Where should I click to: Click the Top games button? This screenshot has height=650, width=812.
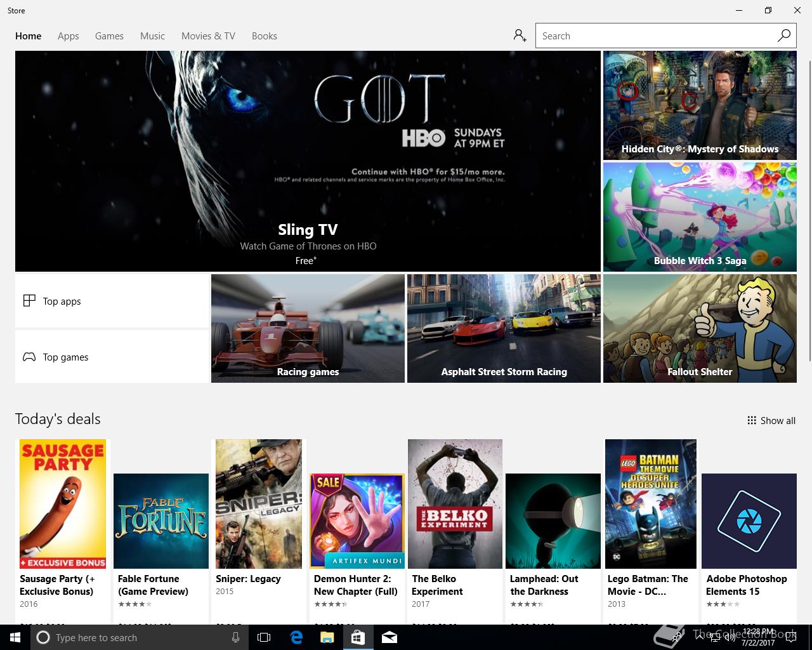[x=112, y=357]
